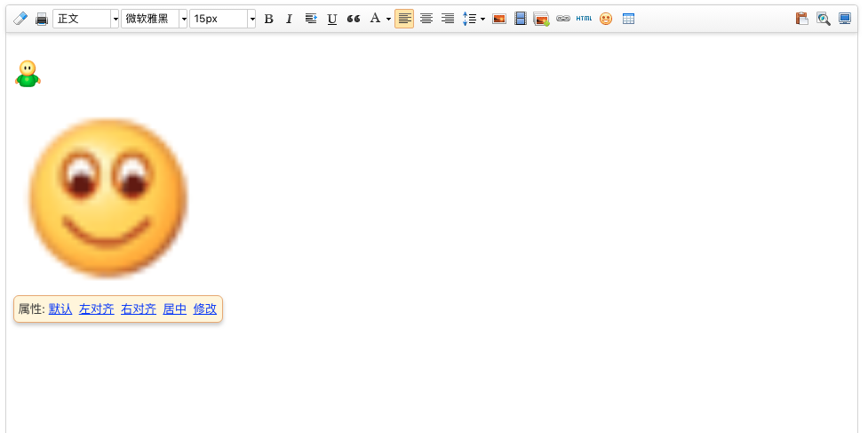Image resolution: width=868 pixels, height=433 pixels.
Task: Click the 居中 link
Action: (x=174, y=309)
